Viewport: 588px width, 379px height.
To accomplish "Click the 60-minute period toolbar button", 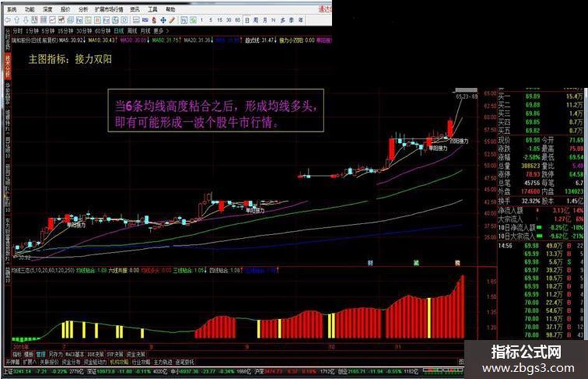I will click(x=238, y=21).
